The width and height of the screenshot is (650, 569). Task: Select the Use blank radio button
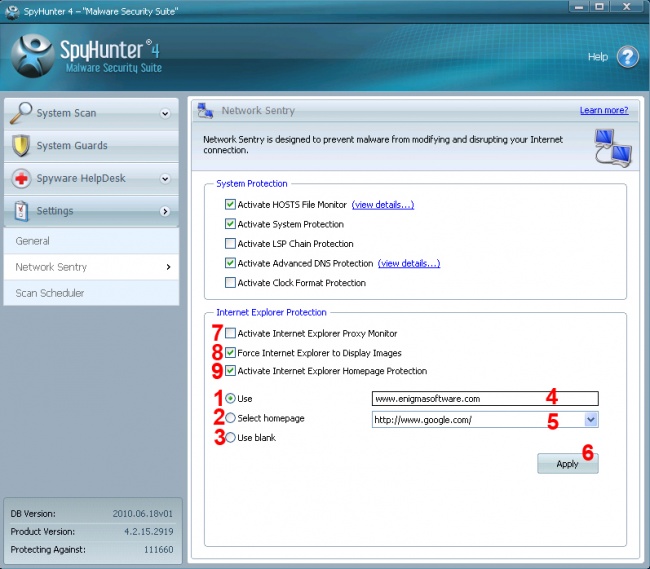pyautogui.click(x=231, y=438)
